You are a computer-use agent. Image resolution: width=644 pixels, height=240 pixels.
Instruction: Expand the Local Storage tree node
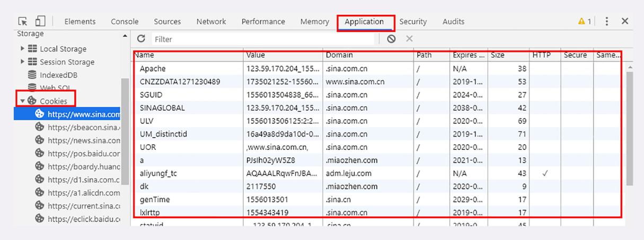click(22, 49)
